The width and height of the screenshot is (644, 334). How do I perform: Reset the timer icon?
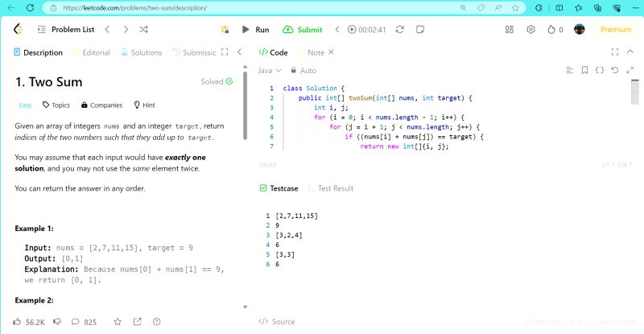click(399, 30)
